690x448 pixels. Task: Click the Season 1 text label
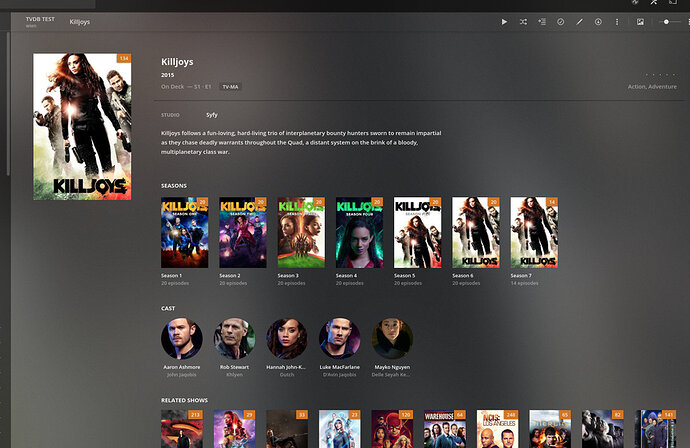coord(171,275)
